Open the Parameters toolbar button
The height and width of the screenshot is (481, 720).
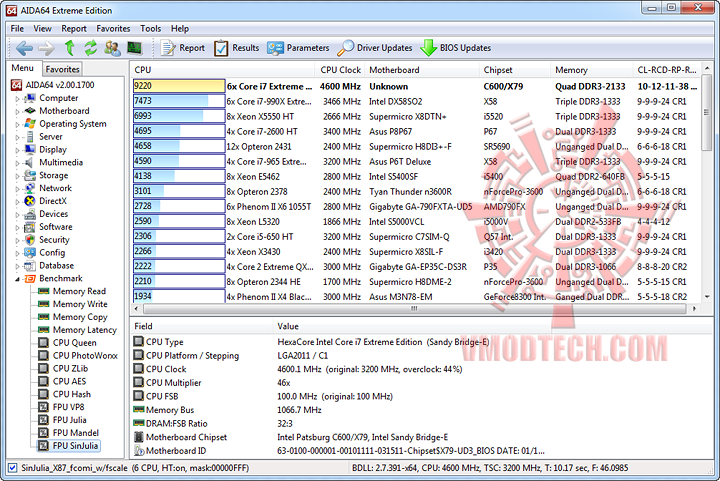pyautogui.click(x=298, y=48)
